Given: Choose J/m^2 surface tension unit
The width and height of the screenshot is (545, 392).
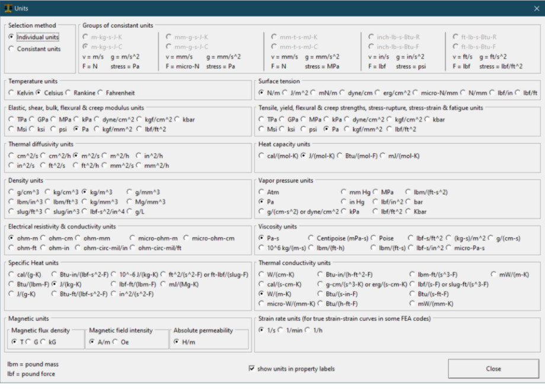Looking at the screenshot, I should 284,93.
